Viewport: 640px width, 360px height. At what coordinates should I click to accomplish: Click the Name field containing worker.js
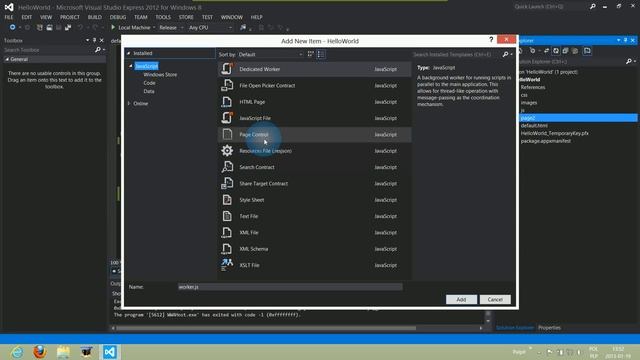coord(290,287)
